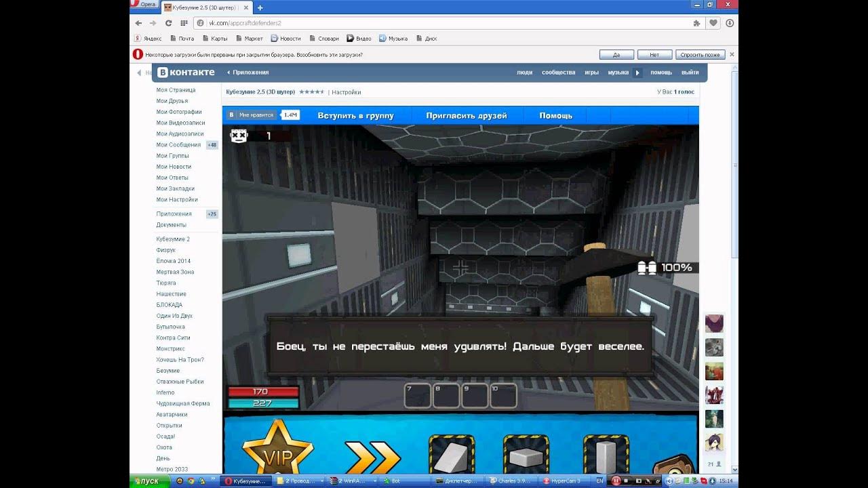The image size is (868, 488).
Task: Reload the page with the refresh icon
Action: coord(169,23)
